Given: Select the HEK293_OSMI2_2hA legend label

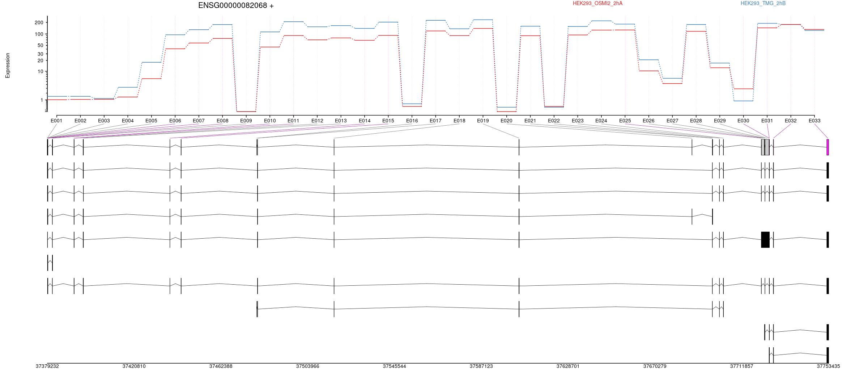Looking at the screenshot, I should tap(597, 3).
